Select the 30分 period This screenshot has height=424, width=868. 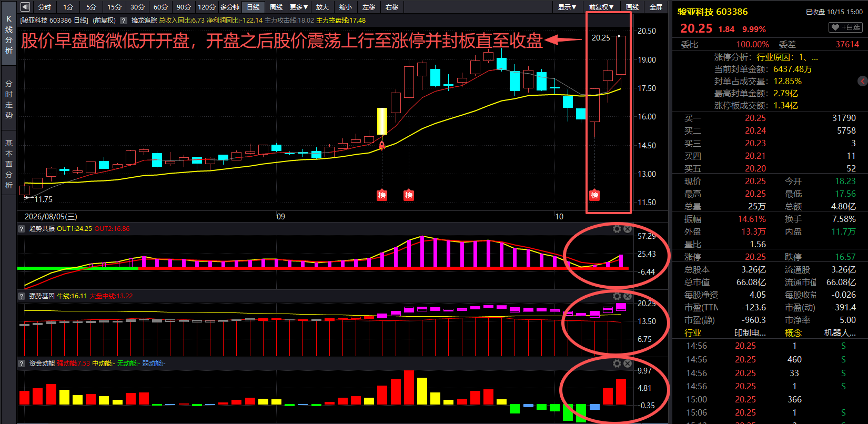point(138,7)
